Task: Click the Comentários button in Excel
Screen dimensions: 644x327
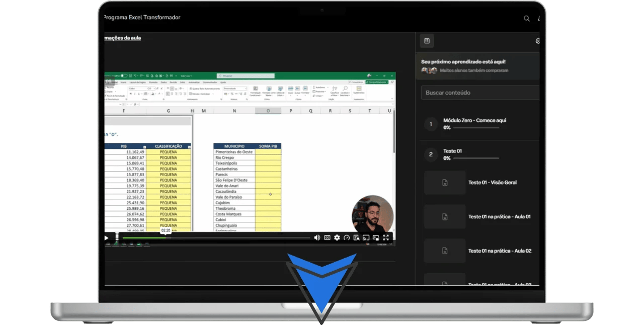Action: (356, 82)
